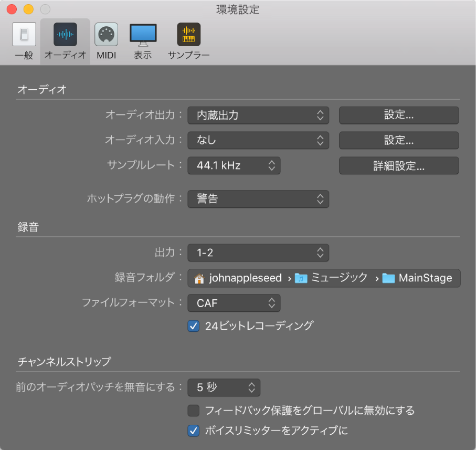Image resolution: width=476 pixels, height=451 pixels.
Task: Open the ホットプラグの動作 dropdown
Action: click(258, 199)
